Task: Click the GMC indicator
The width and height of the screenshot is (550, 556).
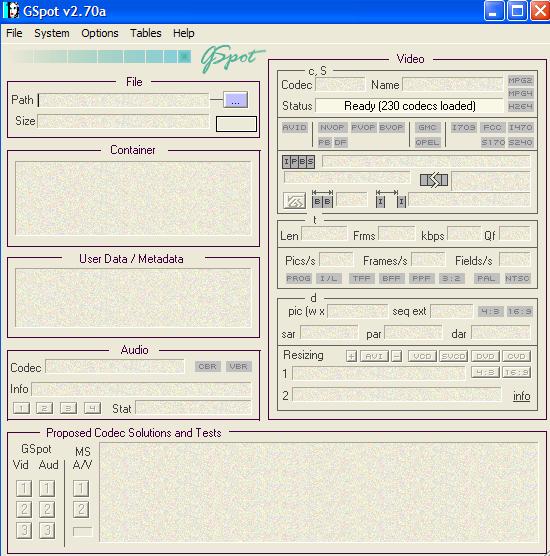Action: [x=427, y=127]
